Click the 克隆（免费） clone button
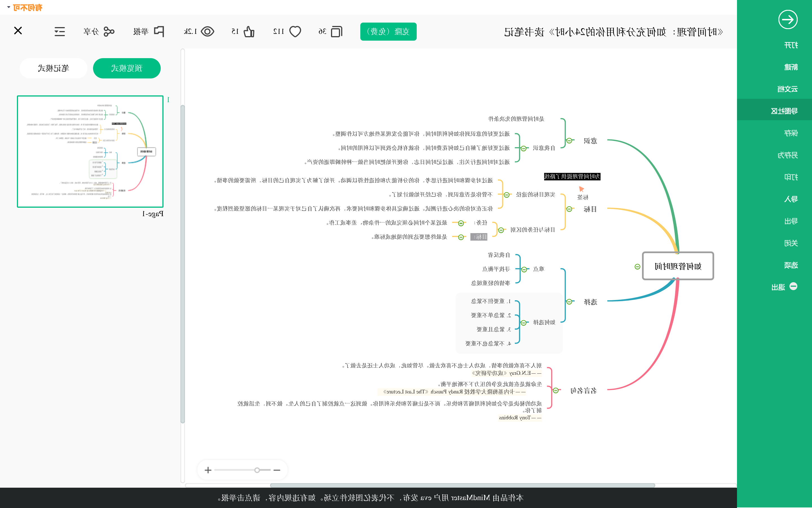This screenshot has height=508, width=812. point(388,32)
